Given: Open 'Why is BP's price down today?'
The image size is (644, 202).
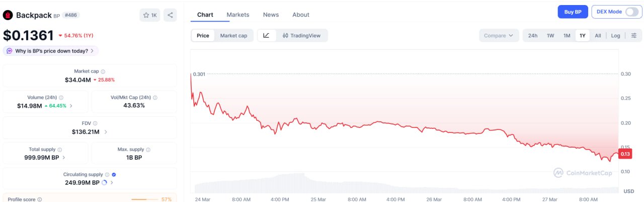Looking at the screenshot, I should 51,51.
